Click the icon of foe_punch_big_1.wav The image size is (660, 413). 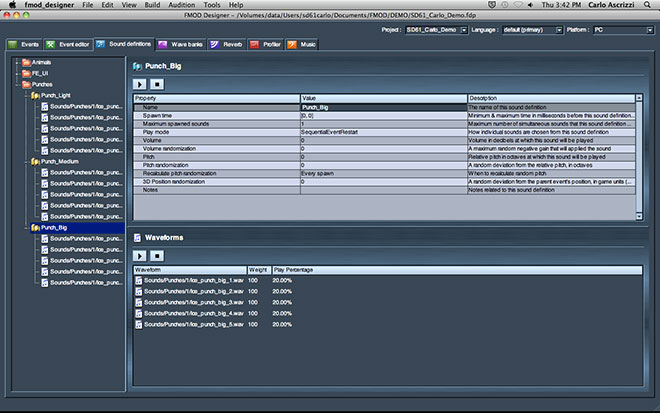(x=138, y=280)
